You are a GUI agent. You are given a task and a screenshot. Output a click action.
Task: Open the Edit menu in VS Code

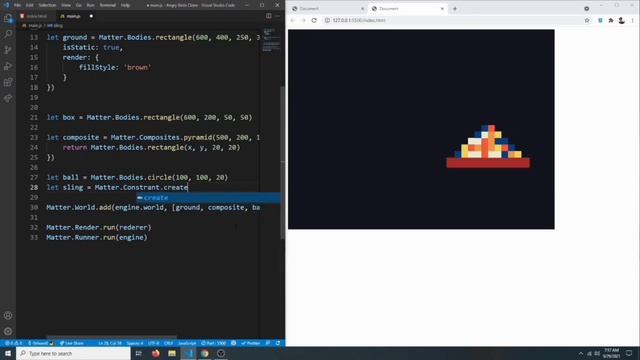pyautogui.click(x=29, y=5)
